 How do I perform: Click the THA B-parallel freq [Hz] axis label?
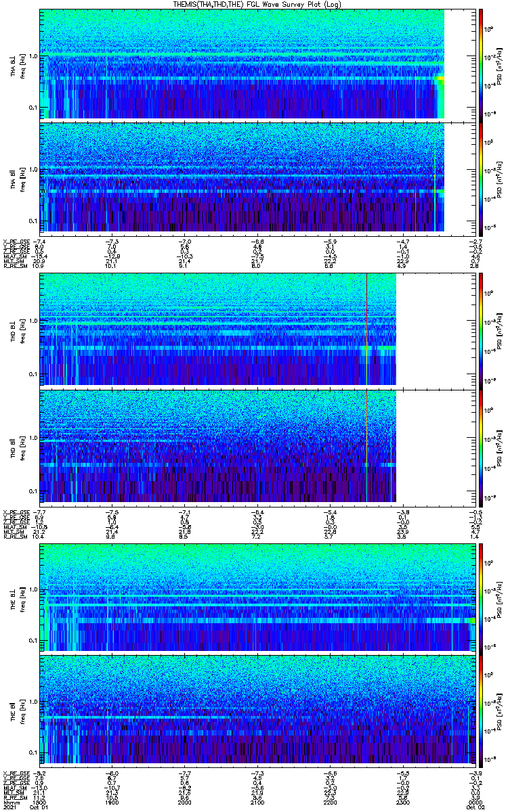coord(22,179)
